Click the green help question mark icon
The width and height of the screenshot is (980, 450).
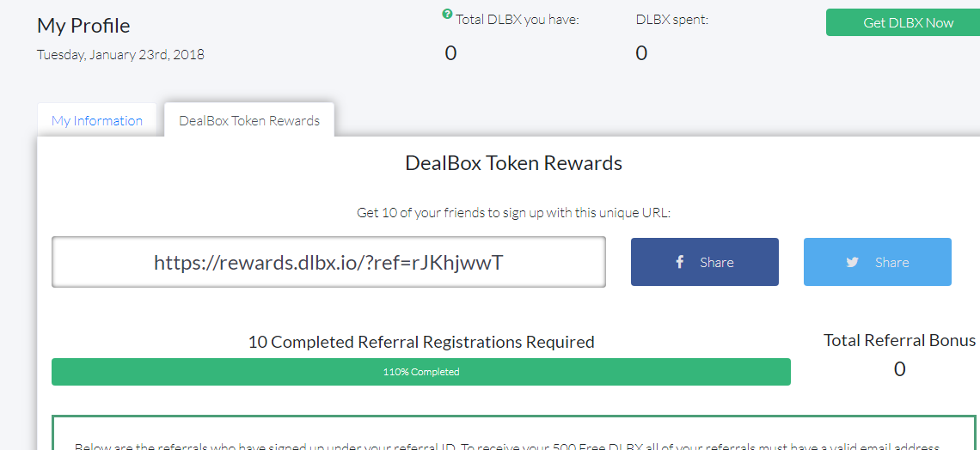447,14
